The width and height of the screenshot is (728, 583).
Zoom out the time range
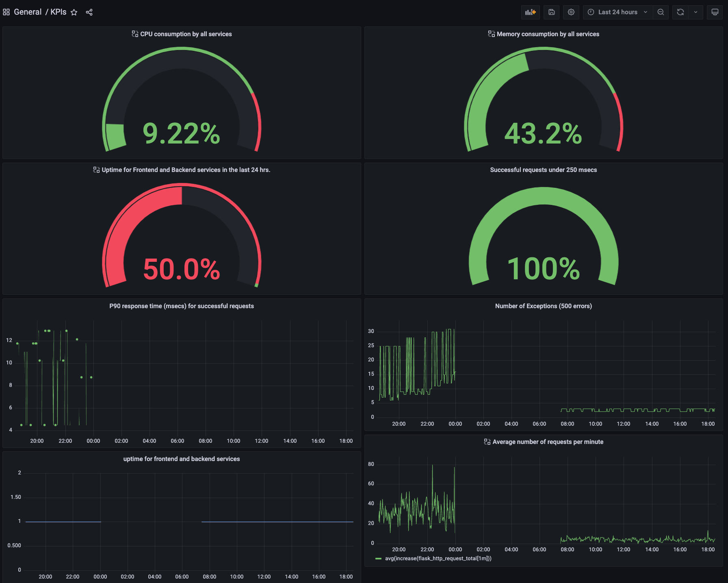tap(661, 12)
